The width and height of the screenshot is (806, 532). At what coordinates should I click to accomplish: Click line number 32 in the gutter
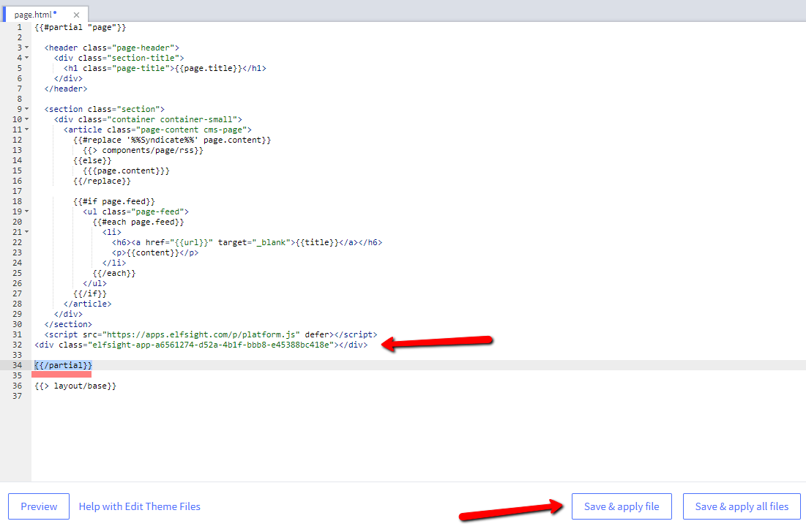click(18, 345)
